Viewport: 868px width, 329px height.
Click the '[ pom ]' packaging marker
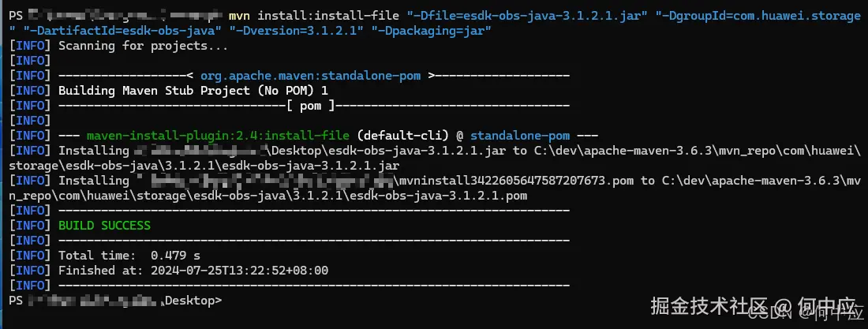click(x=311, y=106)
